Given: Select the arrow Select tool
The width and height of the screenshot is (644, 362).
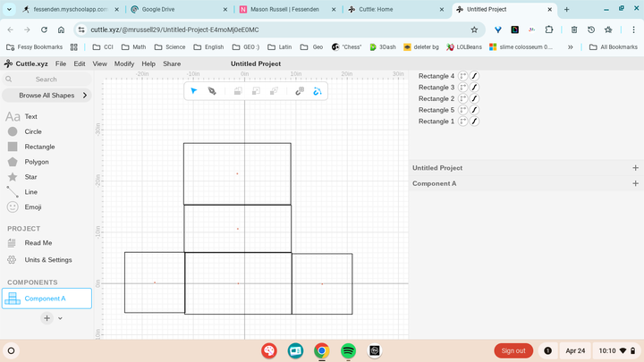Looking at the screenshot, I should pos(194,91).
